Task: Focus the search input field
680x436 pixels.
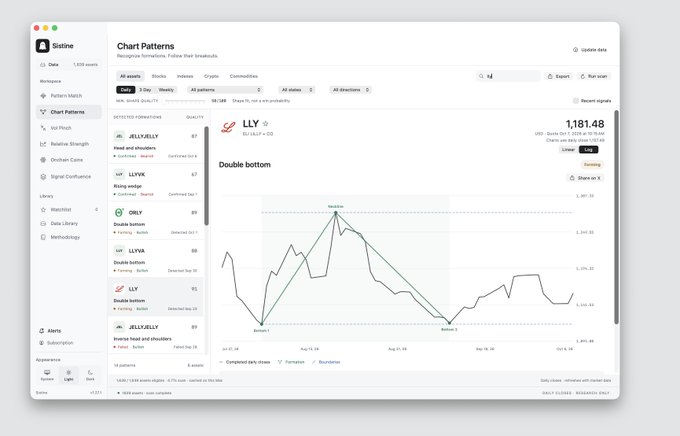Action: [508, 76]
